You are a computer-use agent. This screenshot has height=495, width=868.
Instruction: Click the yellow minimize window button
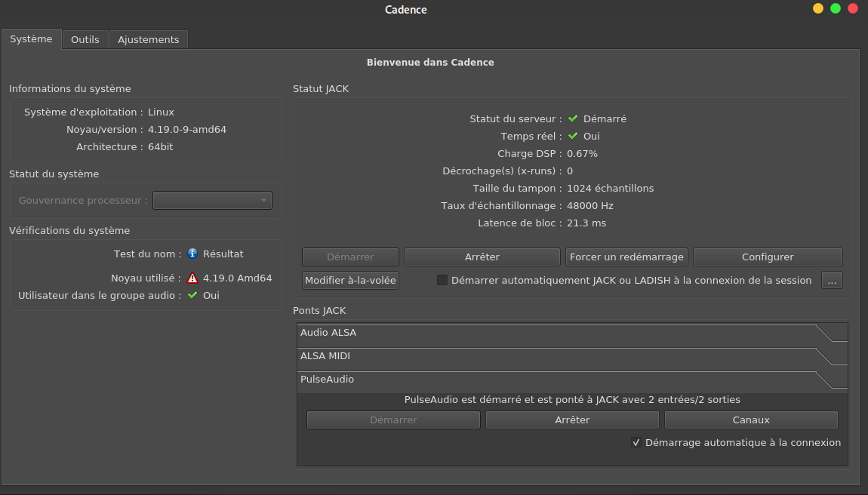click(818, 9)
